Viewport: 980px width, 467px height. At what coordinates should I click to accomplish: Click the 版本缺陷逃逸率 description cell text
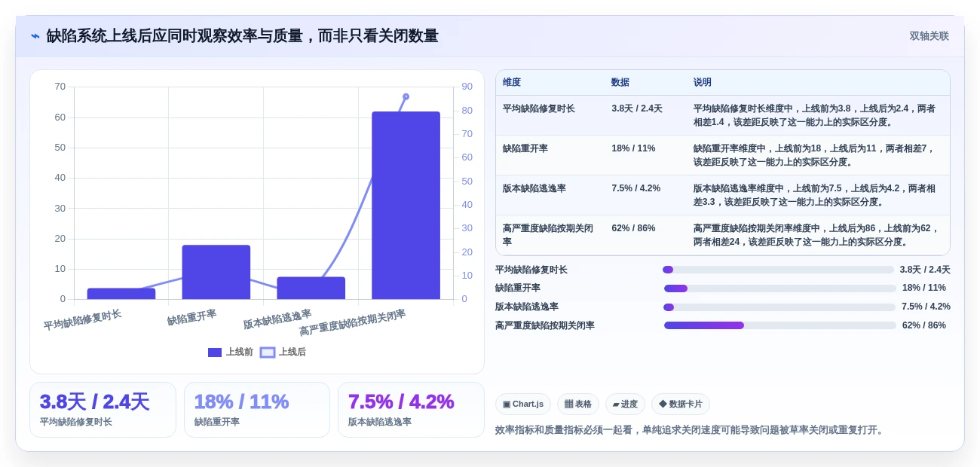[x=814, y=195]
